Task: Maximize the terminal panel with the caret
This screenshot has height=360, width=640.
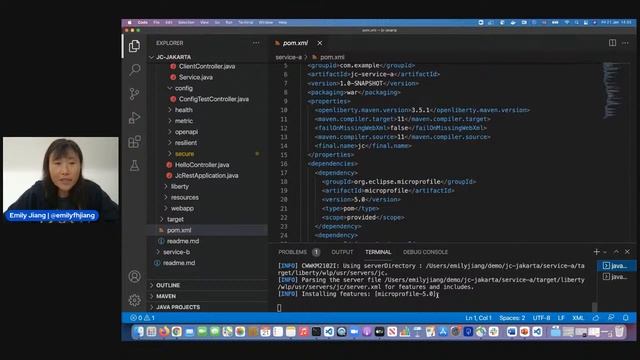Action: pos(616,252)
